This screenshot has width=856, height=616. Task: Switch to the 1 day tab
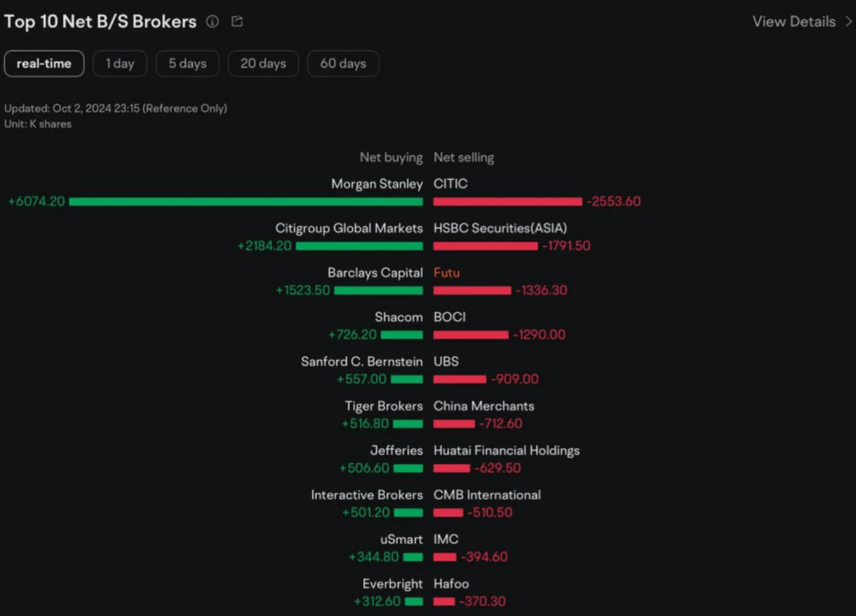point(120,64)
